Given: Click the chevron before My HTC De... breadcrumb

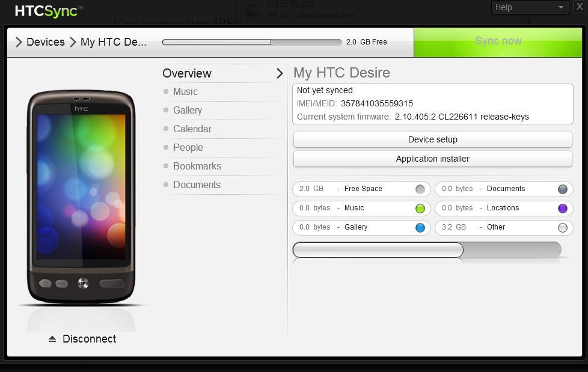Looking at the screenshot, I should [73, 42].
